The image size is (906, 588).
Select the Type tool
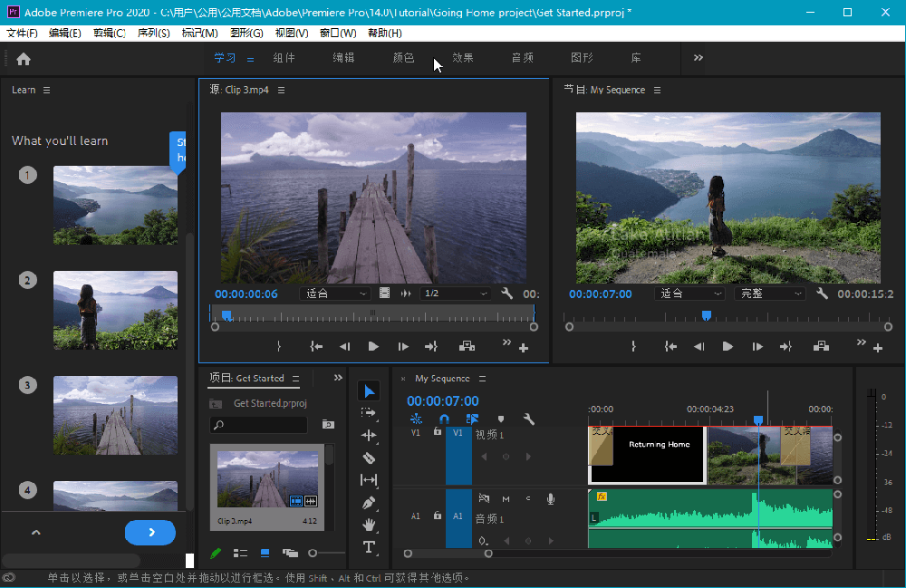point(369,546)
